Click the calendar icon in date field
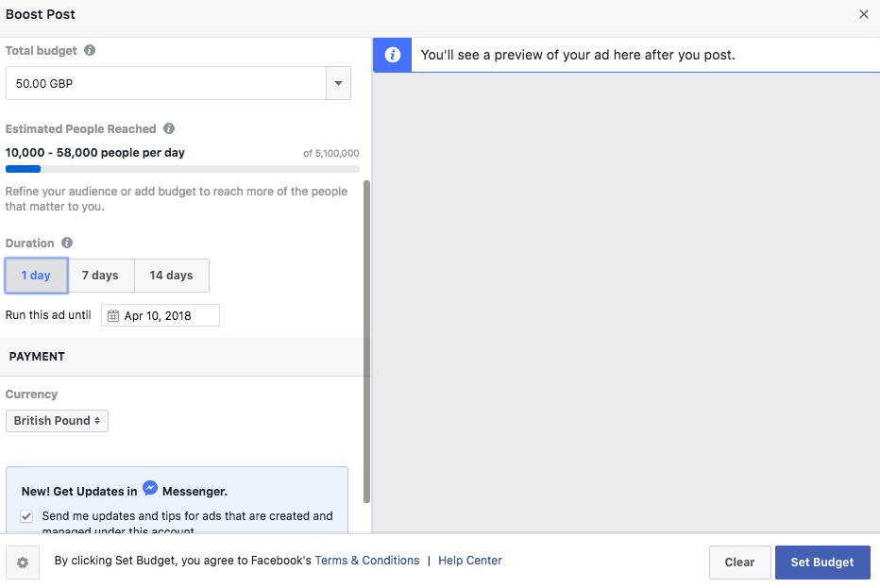The height and width of the screenshot is (588, 880). coord(113,316)
